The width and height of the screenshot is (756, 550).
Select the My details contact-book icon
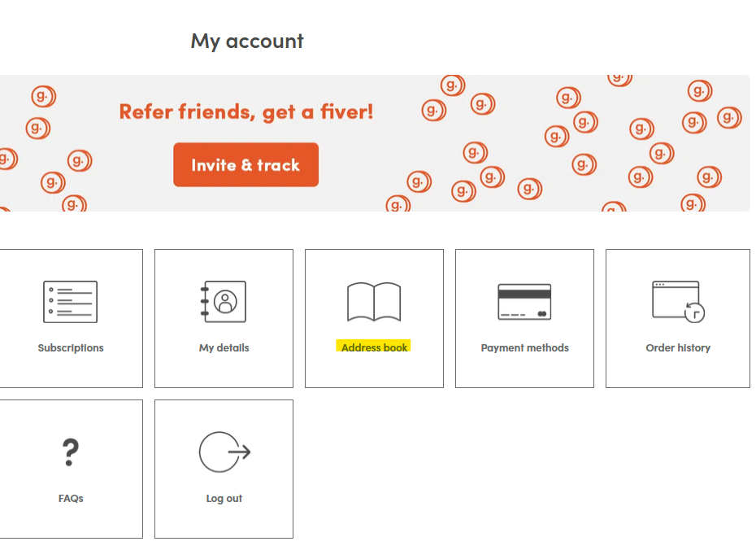point(224,302)
